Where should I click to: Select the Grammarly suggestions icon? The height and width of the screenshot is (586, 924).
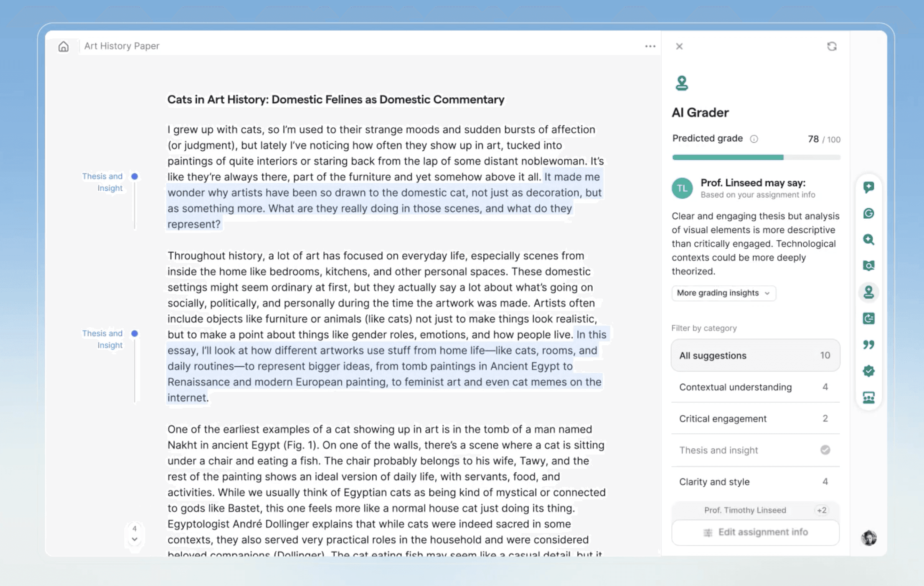coord(869,214)
